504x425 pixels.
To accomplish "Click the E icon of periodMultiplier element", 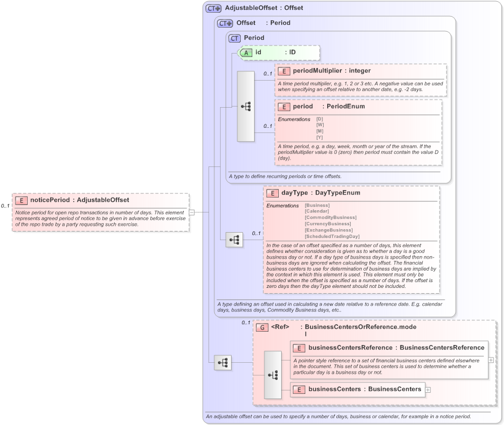I will coord(284,71).
